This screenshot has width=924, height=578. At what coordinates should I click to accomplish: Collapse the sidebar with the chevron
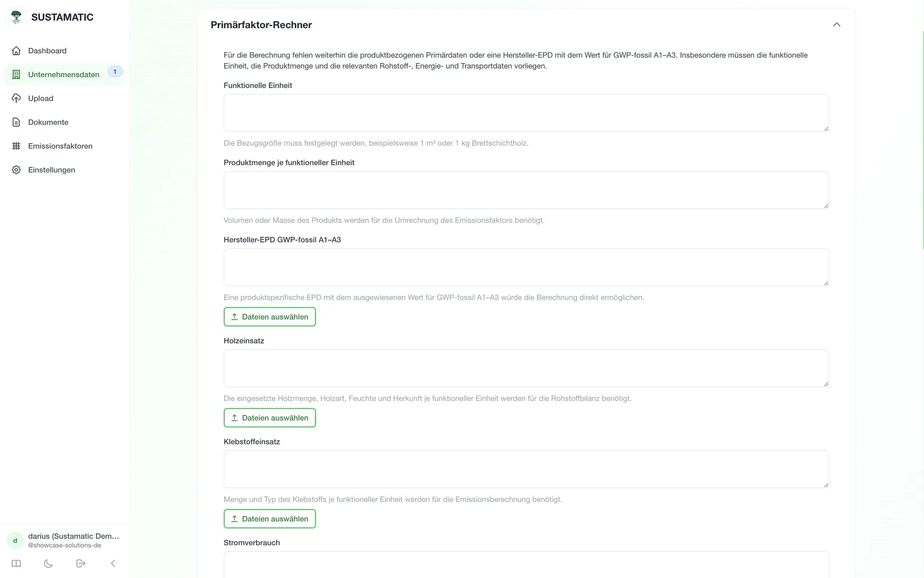tap(113, 564)
